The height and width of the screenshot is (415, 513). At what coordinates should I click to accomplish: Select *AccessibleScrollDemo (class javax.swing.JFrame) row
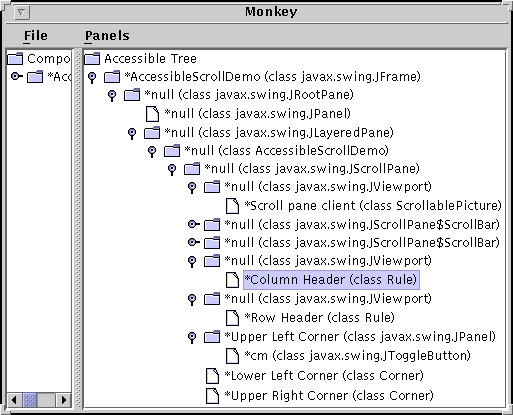[x=272, y=77]
